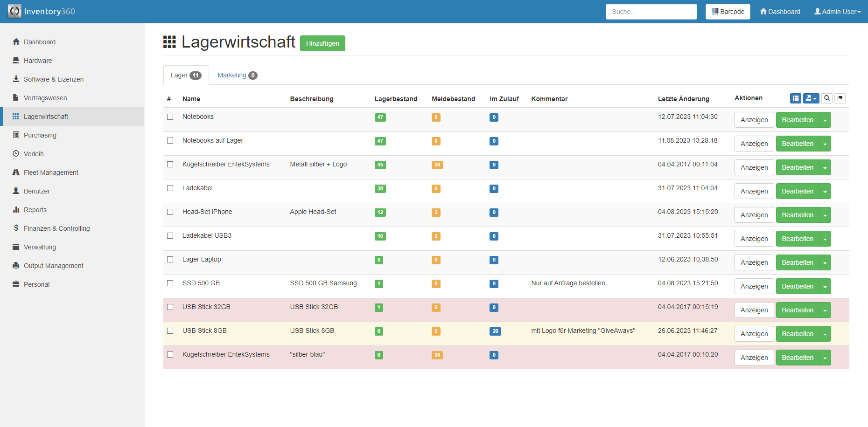Select the Ladekabel USB3 row checkbox

pyautogui.click(x=170, y=236)
